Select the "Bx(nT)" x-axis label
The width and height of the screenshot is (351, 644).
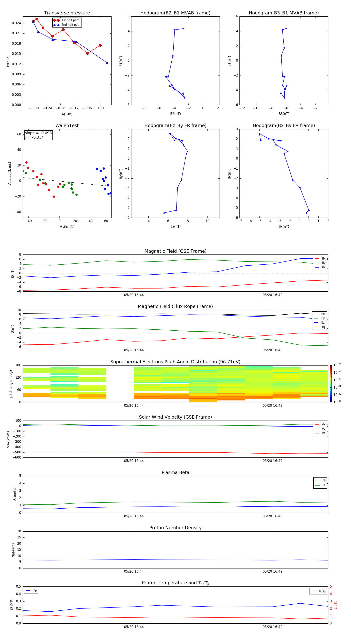(x=284, y=227)
